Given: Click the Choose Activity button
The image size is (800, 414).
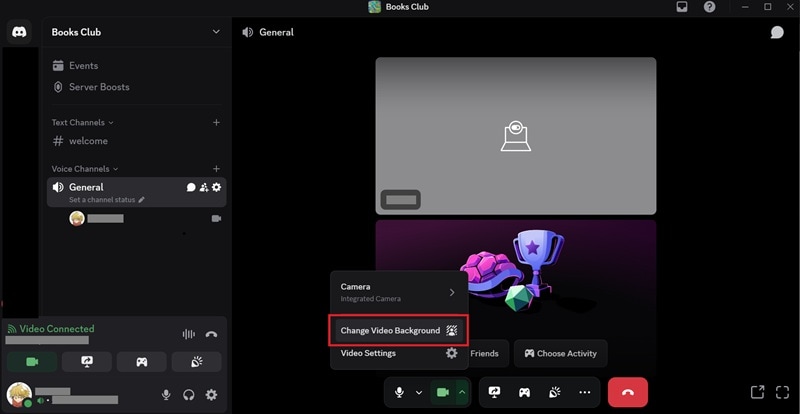Looking at the screenshot, I should click(560, 353).
